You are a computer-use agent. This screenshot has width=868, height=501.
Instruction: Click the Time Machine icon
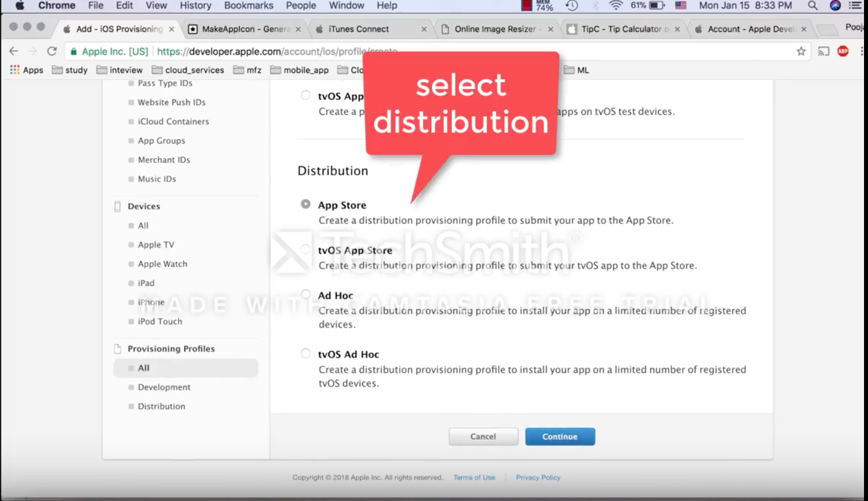(571, 6)
